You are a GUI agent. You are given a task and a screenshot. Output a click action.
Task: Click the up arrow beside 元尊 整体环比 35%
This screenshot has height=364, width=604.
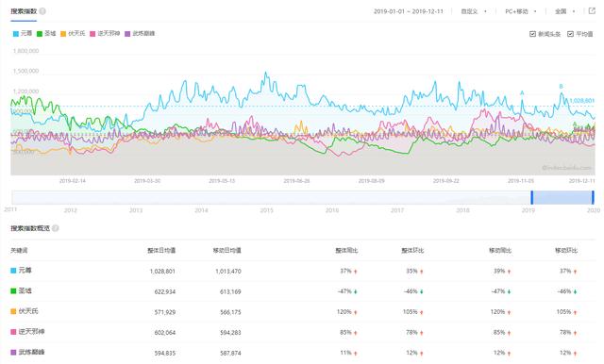pyautogui.click(x=422, y=272)
